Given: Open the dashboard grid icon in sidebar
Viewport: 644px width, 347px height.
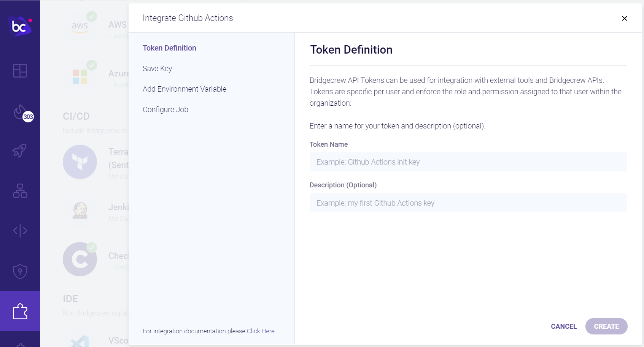Looking at the screenshot, I should pyautogui.click(x=20, y=71).
